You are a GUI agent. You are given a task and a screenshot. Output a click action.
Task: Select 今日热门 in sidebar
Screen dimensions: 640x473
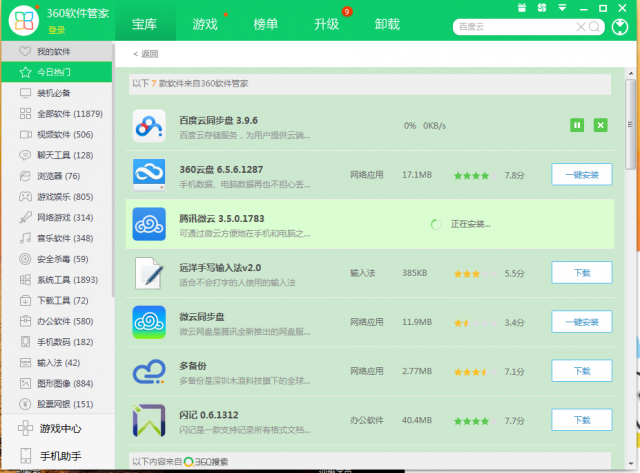(56, 72)
